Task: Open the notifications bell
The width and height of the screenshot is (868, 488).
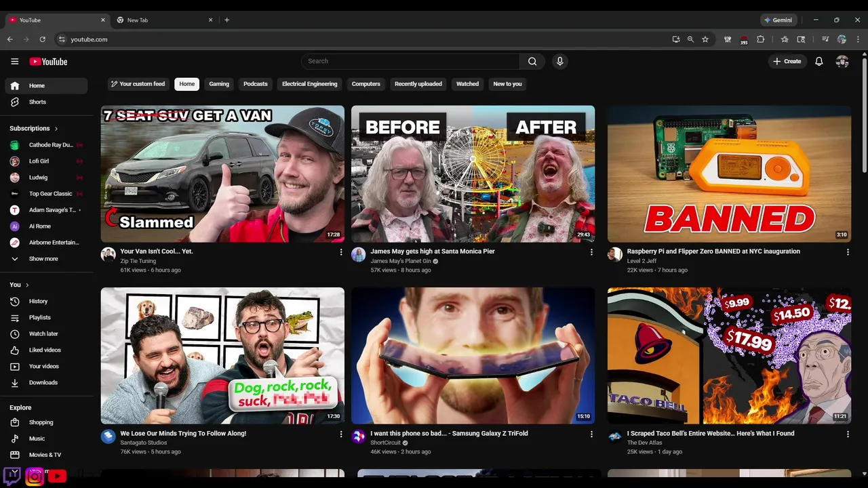Action: point(819,61)
